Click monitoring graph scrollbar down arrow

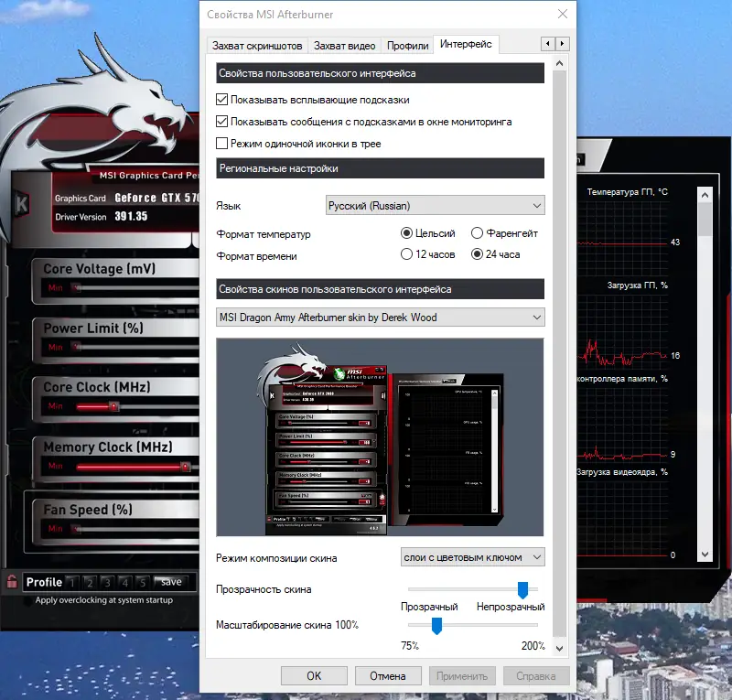[705, 555]
